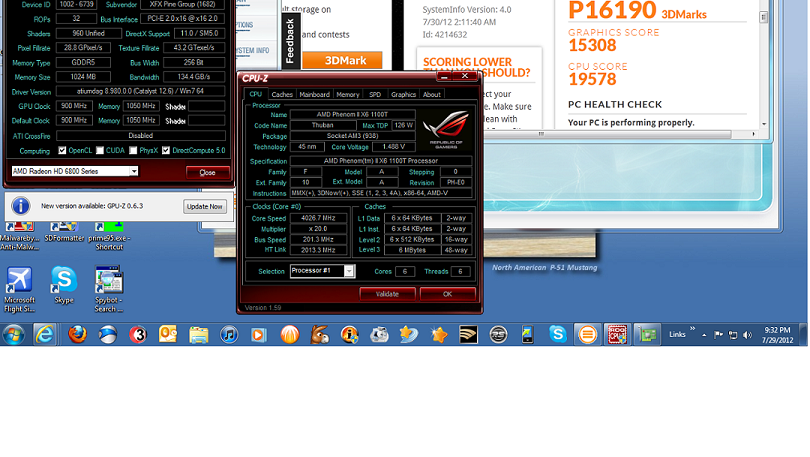Viewport: 810px width, 457px height.
Task: Click Close button in GPU-Z window
Action: pos(208,172)
